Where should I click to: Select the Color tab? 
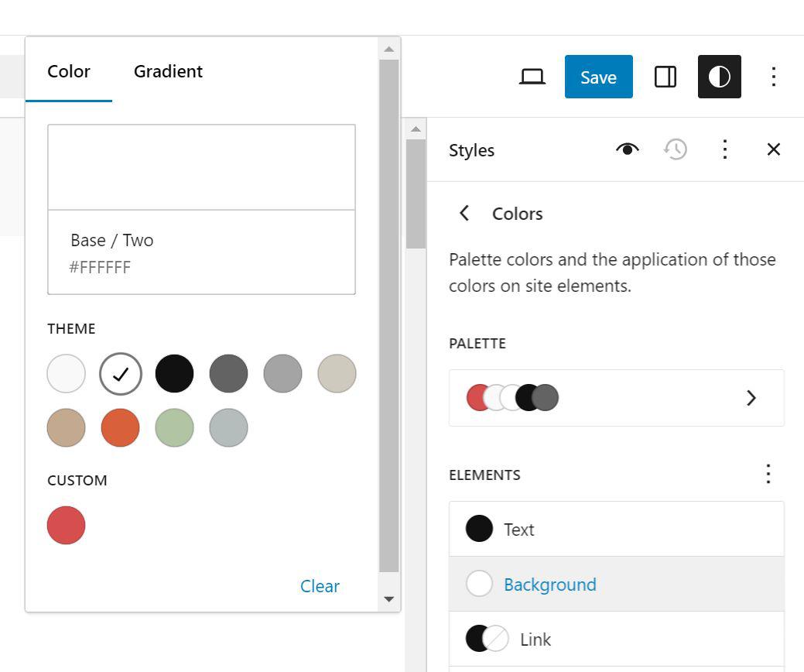pos(69,71)
